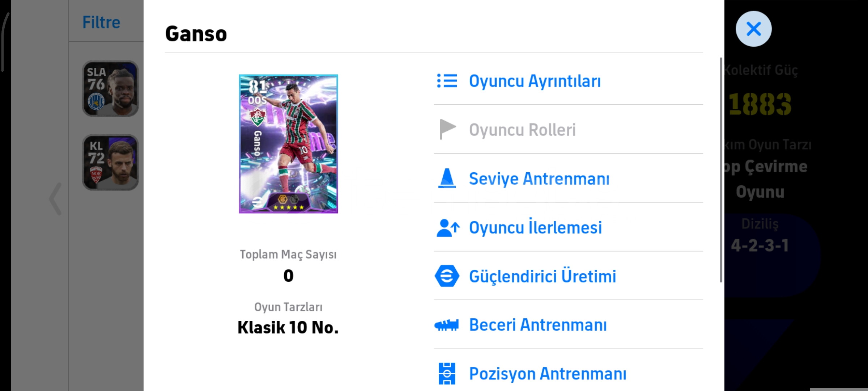Select the SLA 76 player thumbnail

pos(110,89)
